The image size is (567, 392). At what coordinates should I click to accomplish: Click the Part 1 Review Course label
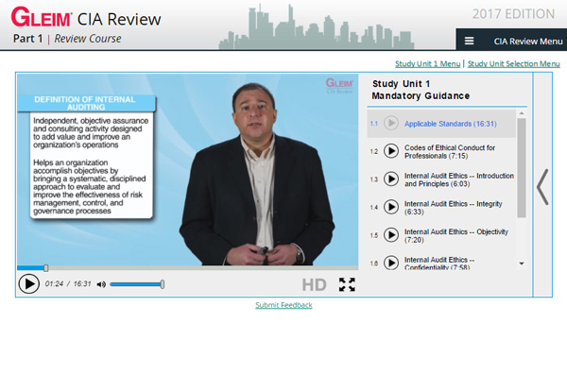click(x=67, y=39)
